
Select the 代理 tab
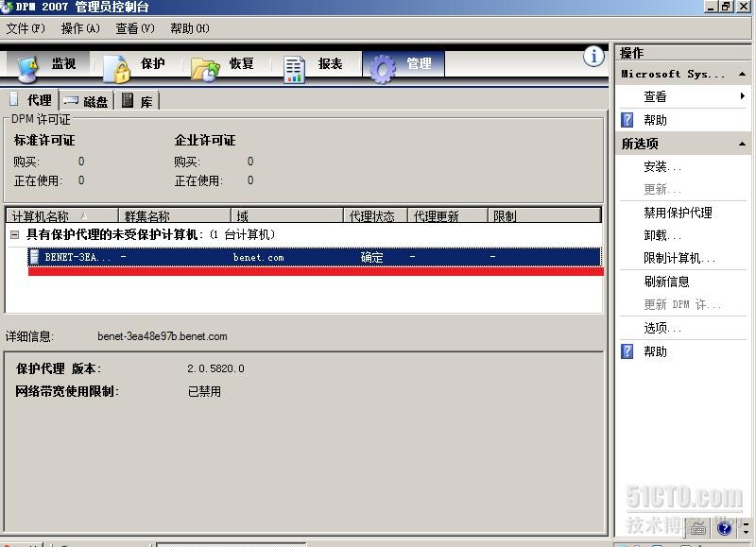pyautogui.click(x=30, y=100)
